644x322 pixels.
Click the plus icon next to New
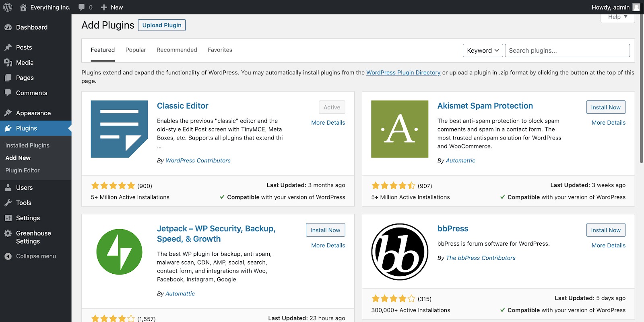tap(104, 7)
